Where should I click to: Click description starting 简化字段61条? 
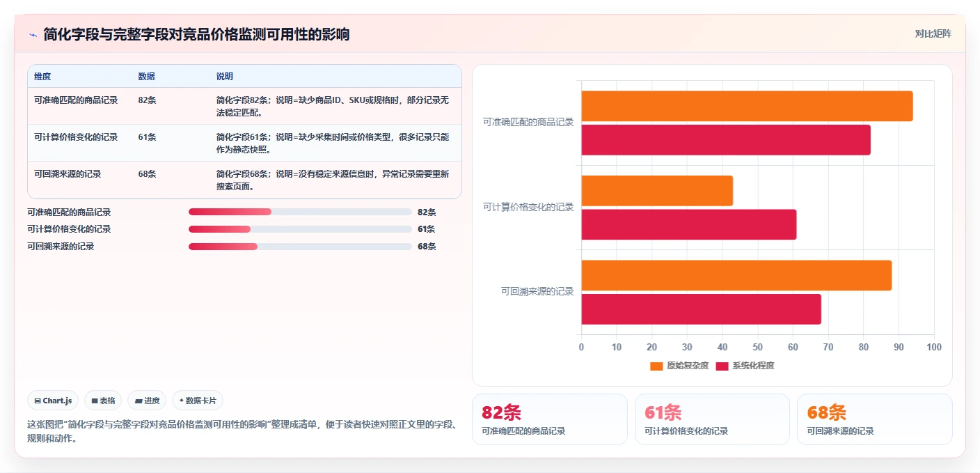pyautogui.click(x=333, y=143)
